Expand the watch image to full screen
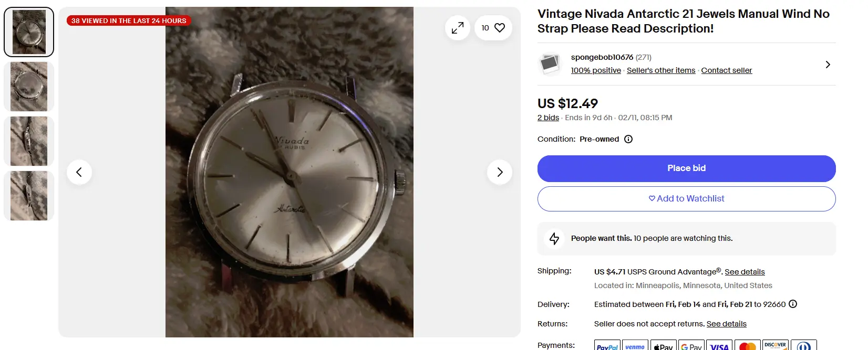Viewport: 868px width, 350px height. click(x=458, y=28)
